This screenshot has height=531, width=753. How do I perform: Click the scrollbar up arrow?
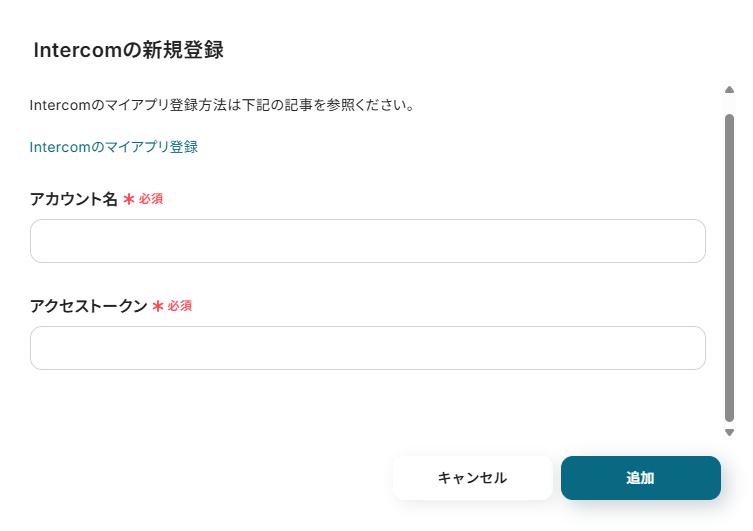(729, 90)
